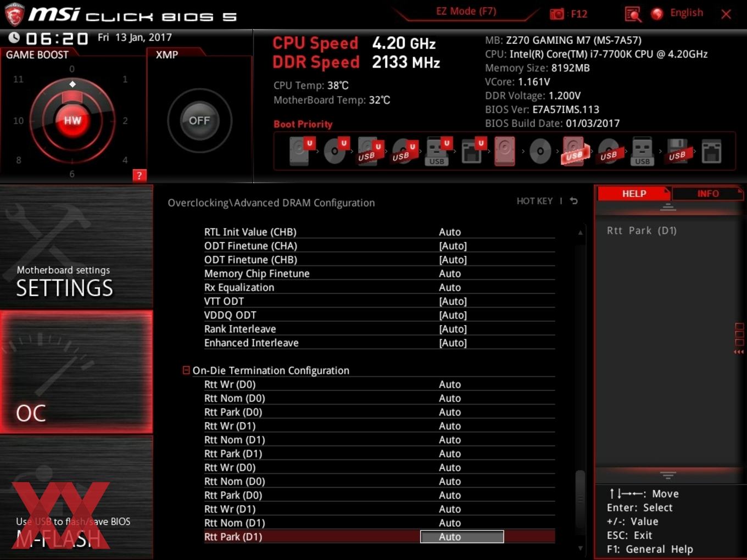Viewport: 747px width, 560px height.
Task: Open the M-FLASH BIOS flash section
Action: (x=76, y=497)
